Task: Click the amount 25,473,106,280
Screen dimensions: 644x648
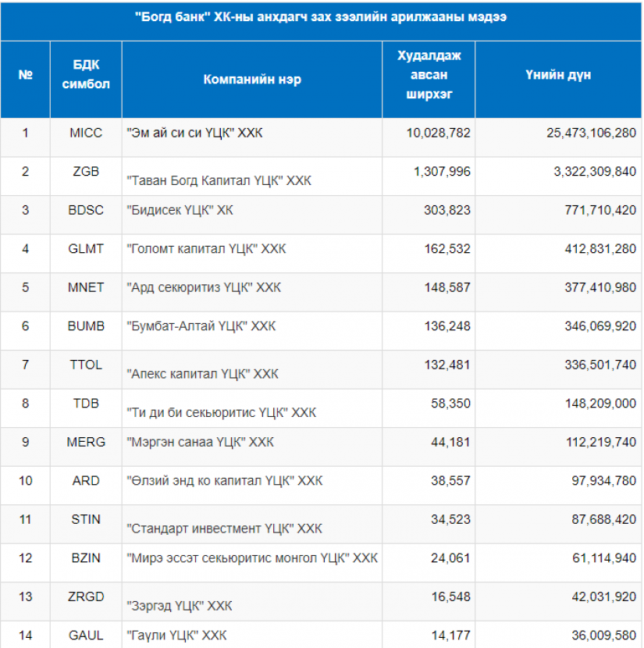Action: pyautogui.click(x=591, y=133)
